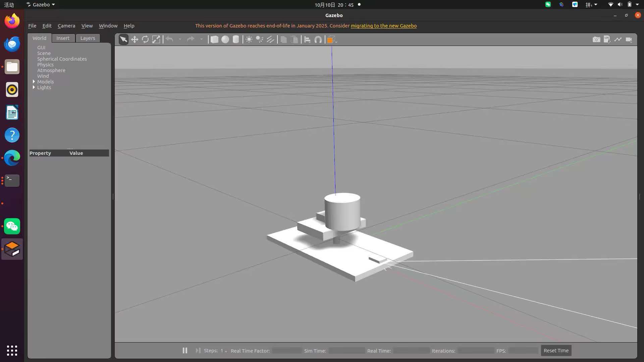Insert a sphere shape

pyautogui.click(x=225, y=40)
